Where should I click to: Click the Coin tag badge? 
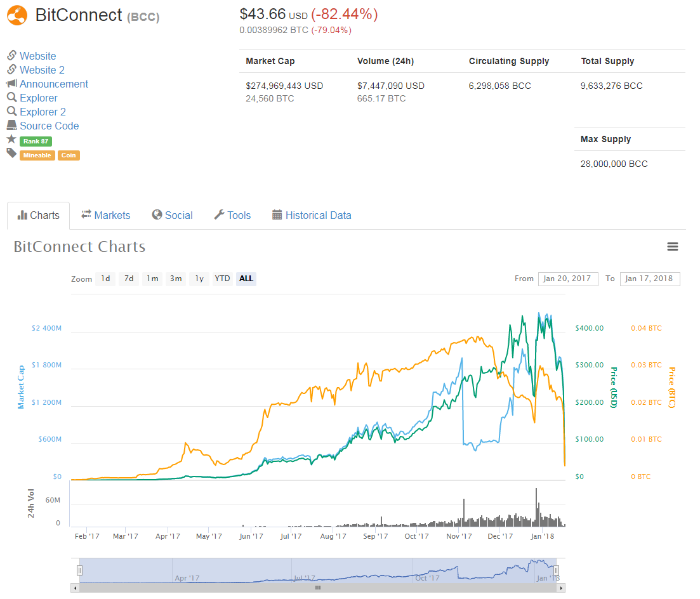(69, 155)
